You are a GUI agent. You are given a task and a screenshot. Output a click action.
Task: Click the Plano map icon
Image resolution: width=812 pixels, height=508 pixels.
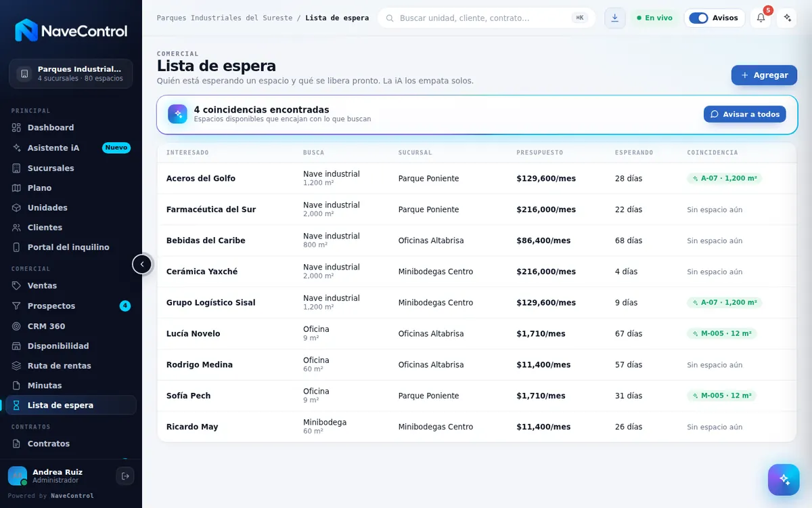tap(17, 188)
